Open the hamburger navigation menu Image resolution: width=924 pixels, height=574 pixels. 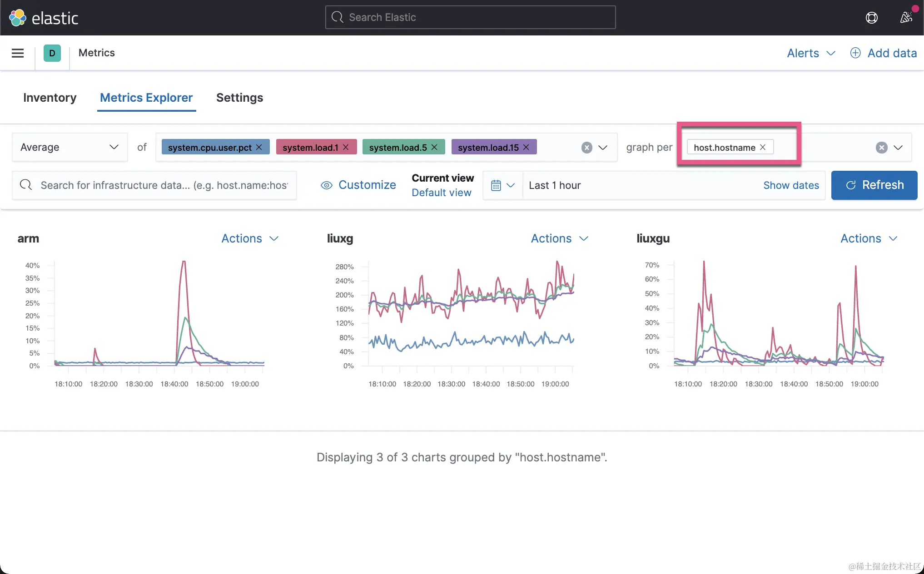tap(18, 53)
